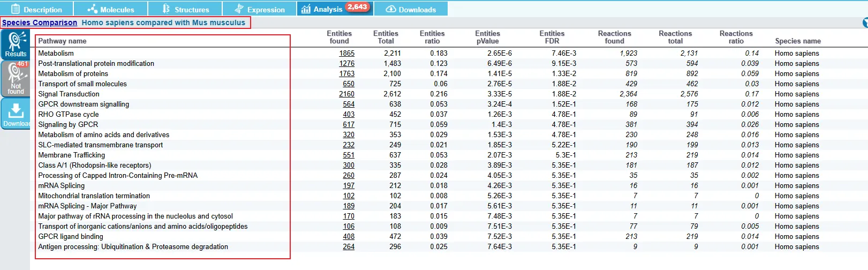
Task: Click the Reactions ratio column header
Action: (736, 37)
